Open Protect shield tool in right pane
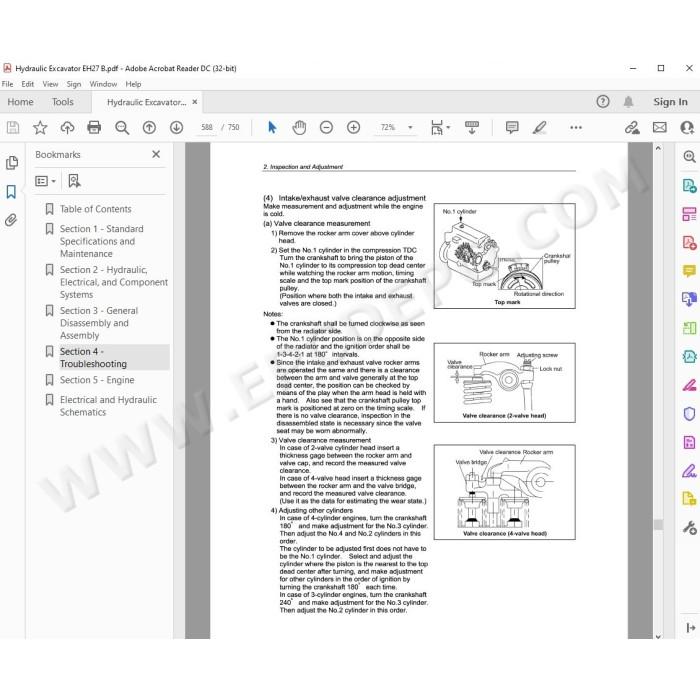Image resolution: width=700 pixels, height=700 pixels. pos(689,414)
